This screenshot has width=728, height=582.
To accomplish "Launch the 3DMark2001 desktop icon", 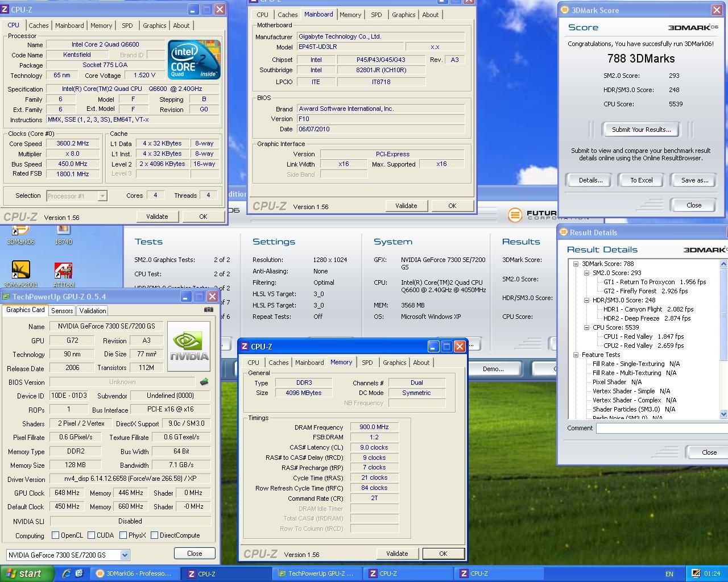I will (20, 270).
